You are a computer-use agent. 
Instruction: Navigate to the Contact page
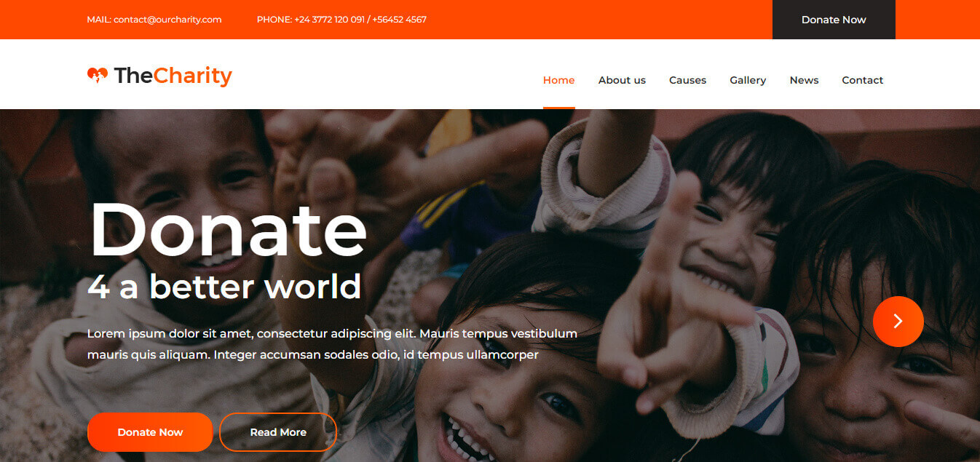(862, 80)
